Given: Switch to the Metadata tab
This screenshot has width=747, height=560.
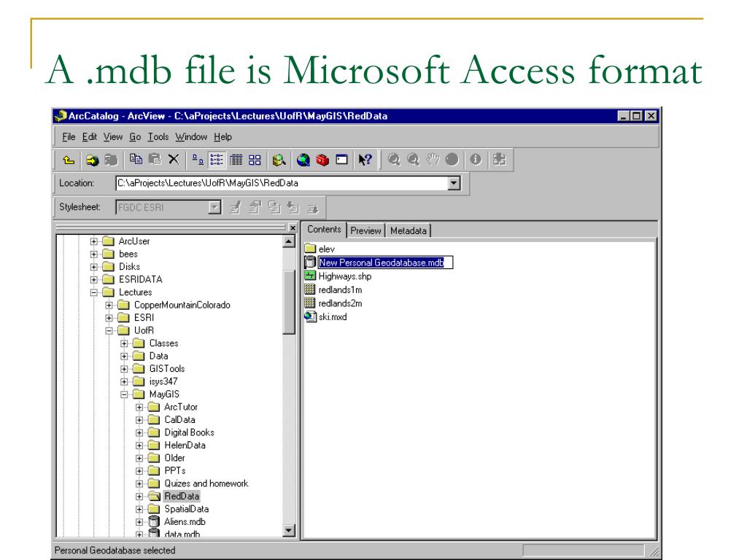Looking at the screenshot, I should (x=409, y=230).
